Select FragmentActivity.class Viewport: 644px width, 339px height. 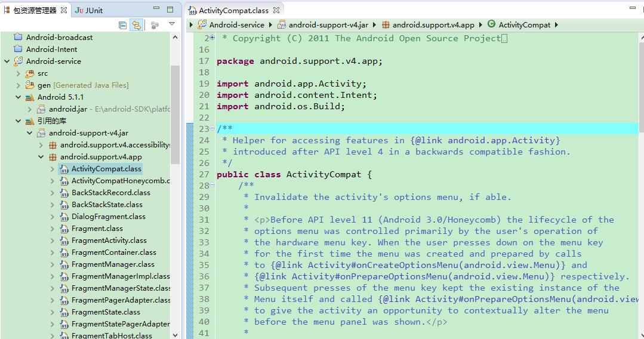click(109, 241)
